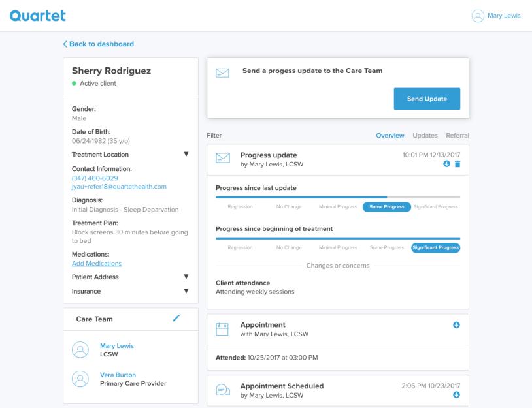Click the Appointment calendar icon

(x=223, y=329)
